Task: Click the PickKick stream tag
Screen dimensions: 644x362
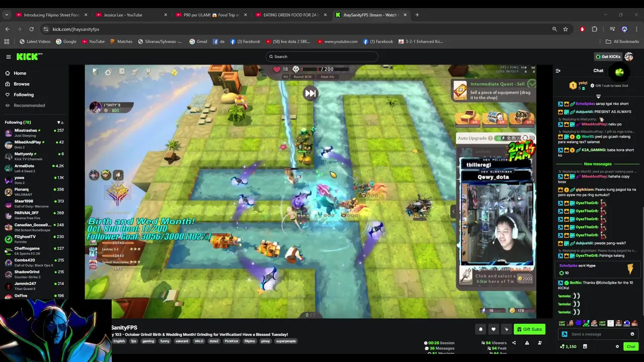Action: point(231,341)
